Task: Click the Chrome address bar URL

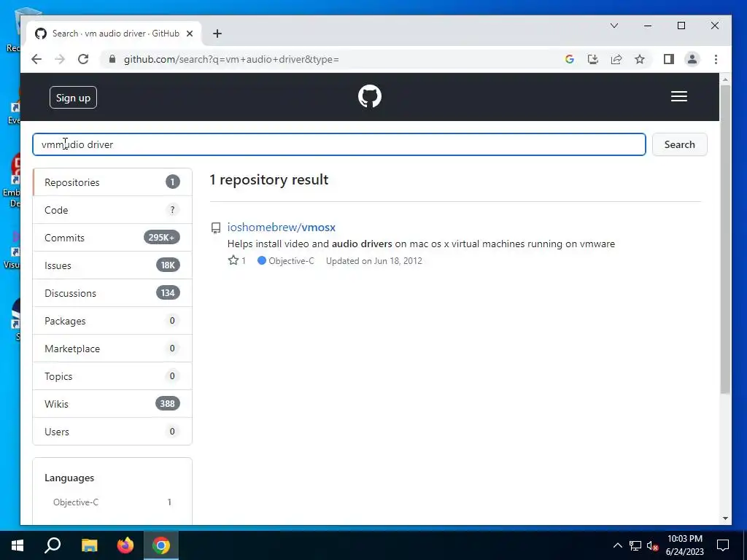Action: 231,59
